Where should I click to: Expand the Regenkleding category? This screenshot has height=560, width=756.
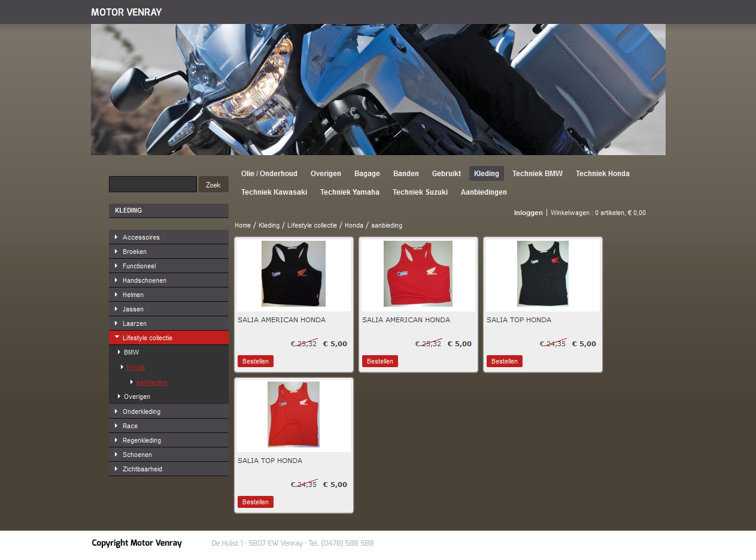point(169,440)
